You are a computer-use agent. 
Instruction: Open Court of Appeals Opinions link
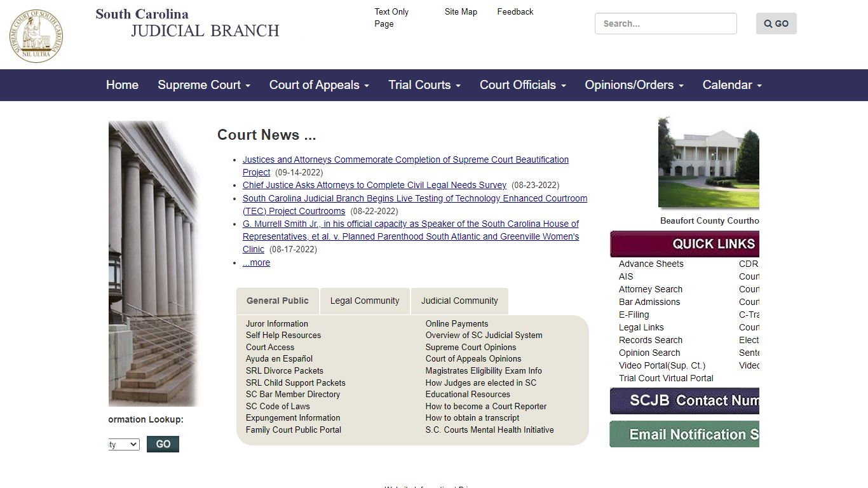(473, 359)
